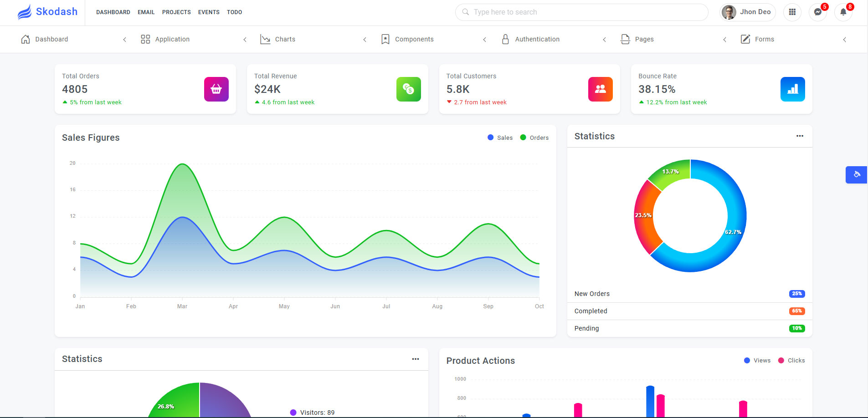Focus the 'Type here to search' field
This screenshot has width=868, height=418.
click(x=582, y=12)
